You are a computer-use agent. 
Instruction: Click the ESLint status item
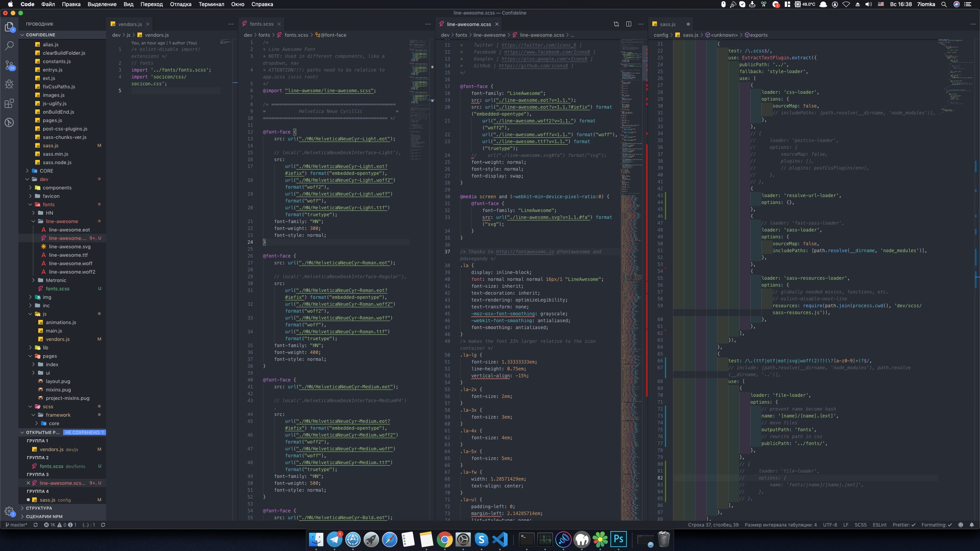(x=879, y=525)
